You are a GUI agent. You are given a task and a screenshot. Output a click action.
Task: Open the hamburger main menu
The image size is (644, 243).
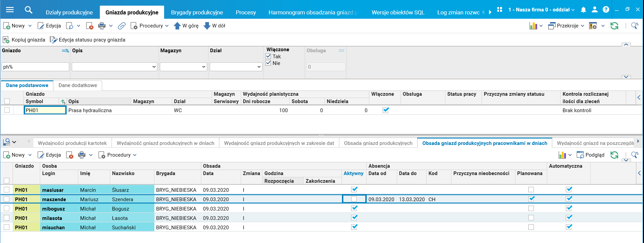(x=10, y=10)
